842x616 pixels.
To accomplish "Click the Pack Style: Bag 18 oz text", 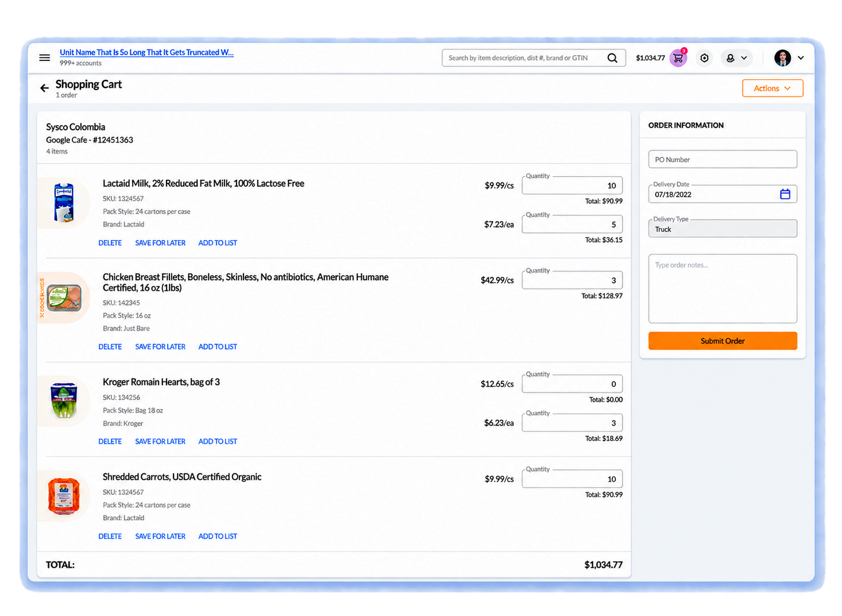I will pos(133,410).
